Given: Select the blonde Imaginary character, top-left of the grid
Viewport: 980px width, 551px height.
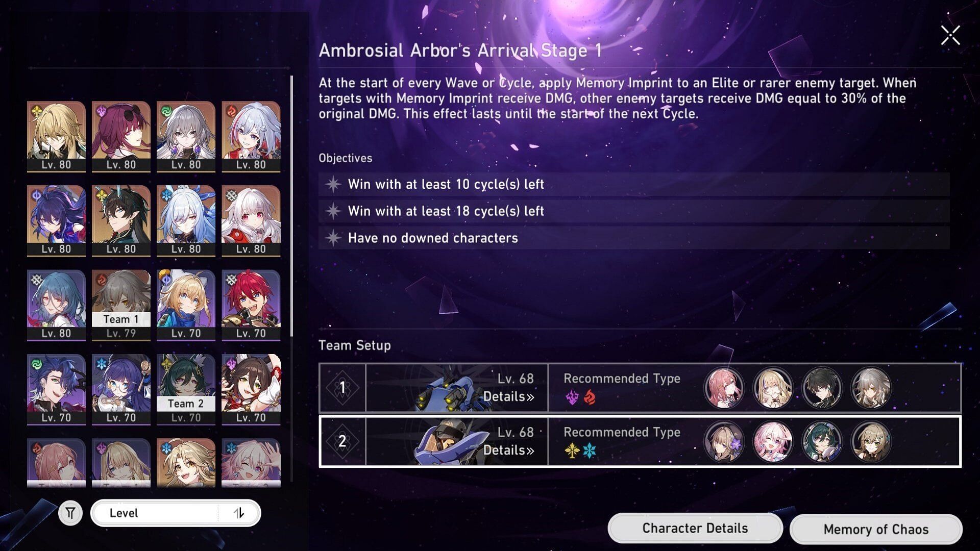Looking at the screenshot, I should pyautogui.click(x=56, y=137).
